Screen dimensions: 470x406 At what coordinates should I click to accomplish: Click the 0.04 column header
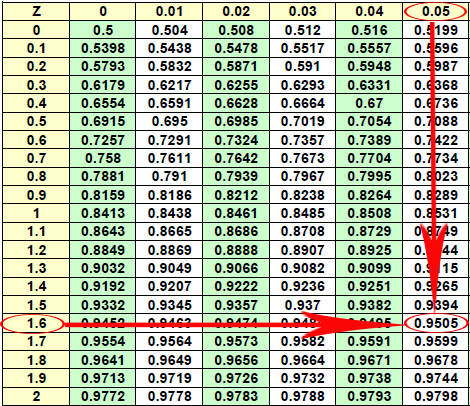click(x=369, y=12)
